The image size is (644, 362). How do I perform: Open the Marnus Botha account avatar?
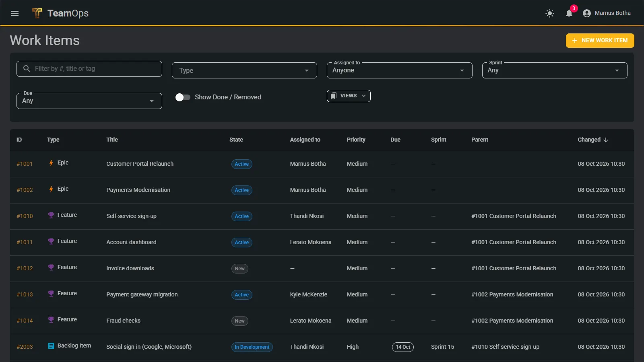click(x=587, y=13)
